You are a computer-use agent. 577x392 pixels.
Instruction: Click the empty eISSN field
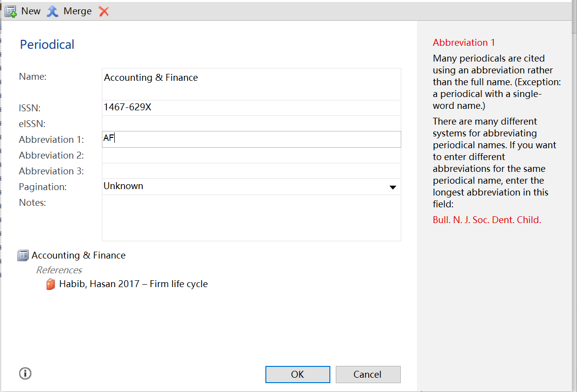(x=251, y=124)
